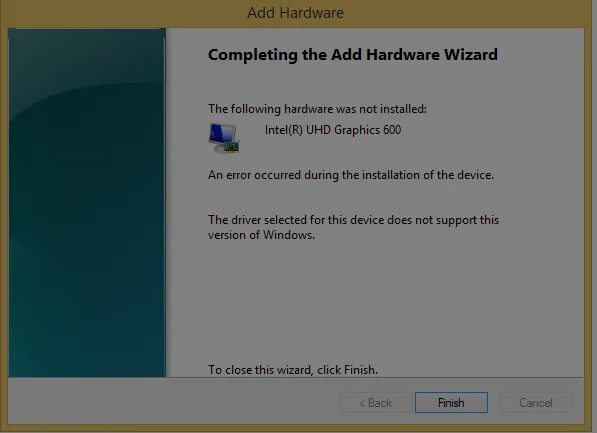Click the word 'Finish' in the closing instruction
Viewport: 597px width, 433px height.
point(359,370)
